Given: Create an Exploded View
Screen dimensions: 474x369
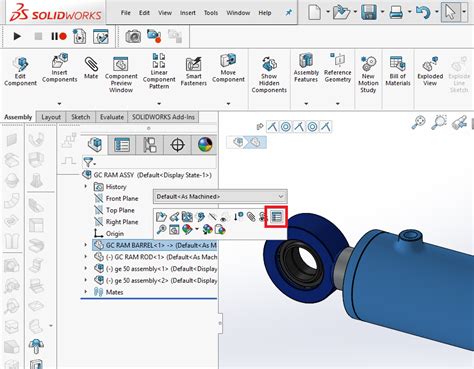Looking at the screenshot, I should tap(430, 71).
